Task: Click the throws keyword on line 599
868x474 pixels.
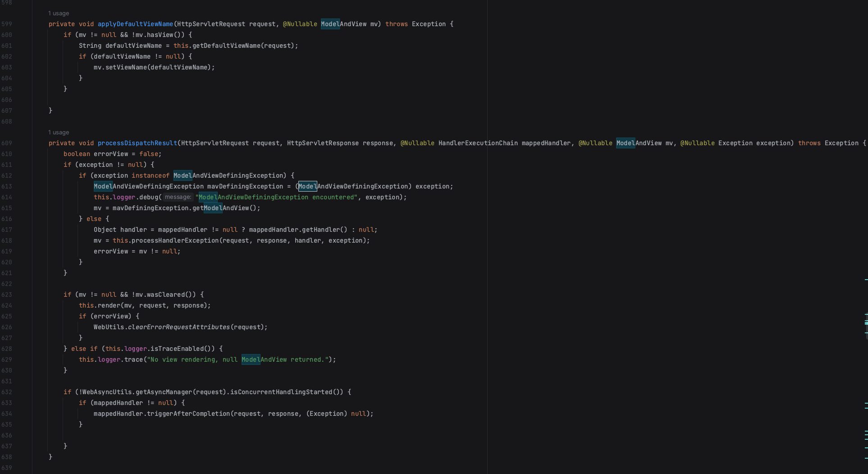Action: pos(397,24)
